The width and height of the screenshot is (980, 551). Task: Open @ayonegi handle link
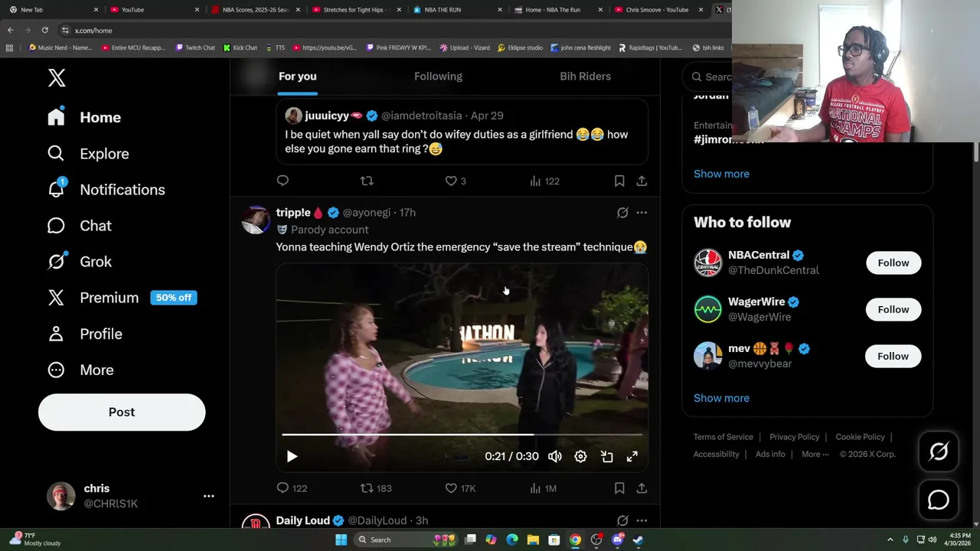pyautogui.click(x=366, y=213)
